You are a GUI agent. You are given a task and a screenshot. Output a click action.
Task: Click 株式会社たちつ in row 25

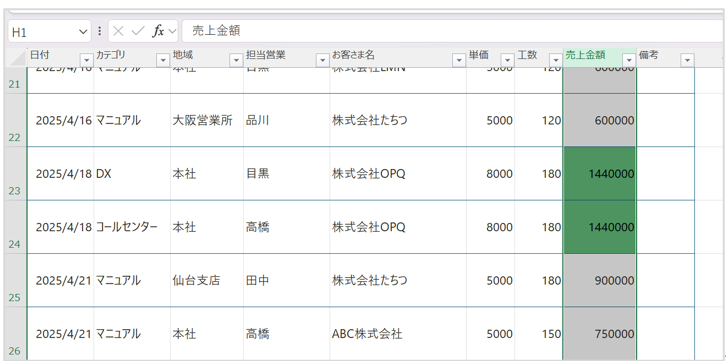(398, 280)
